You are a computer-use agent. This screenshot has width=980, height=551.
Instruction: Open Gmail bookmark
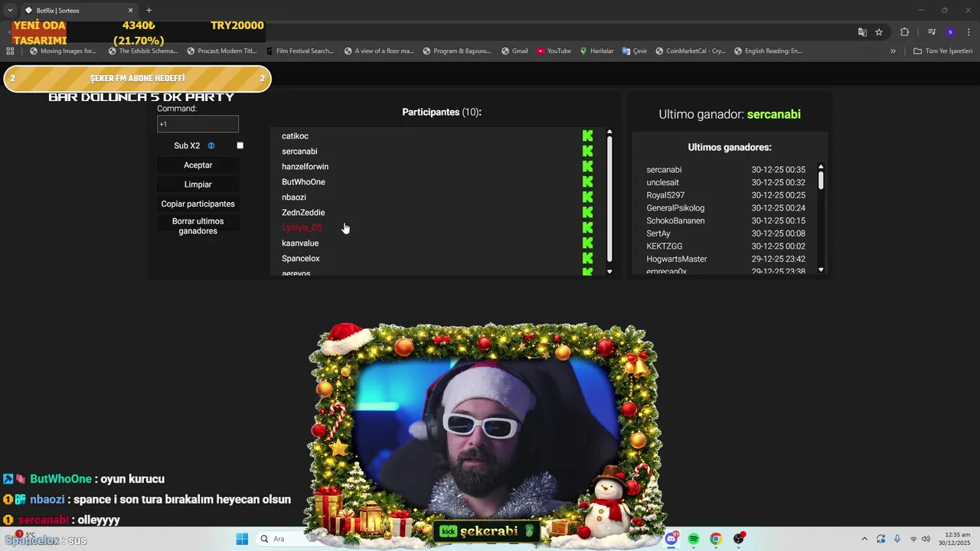(514, 51)
